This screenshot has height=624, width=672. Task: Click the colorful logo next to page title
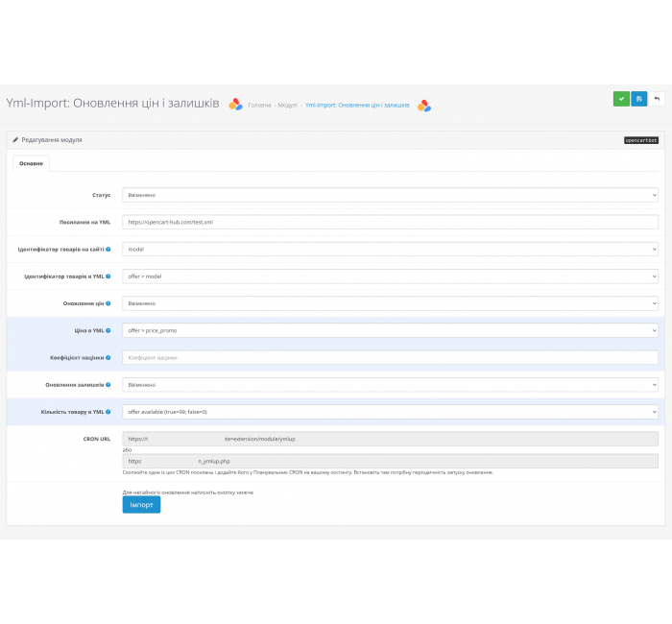coord(235,104)
